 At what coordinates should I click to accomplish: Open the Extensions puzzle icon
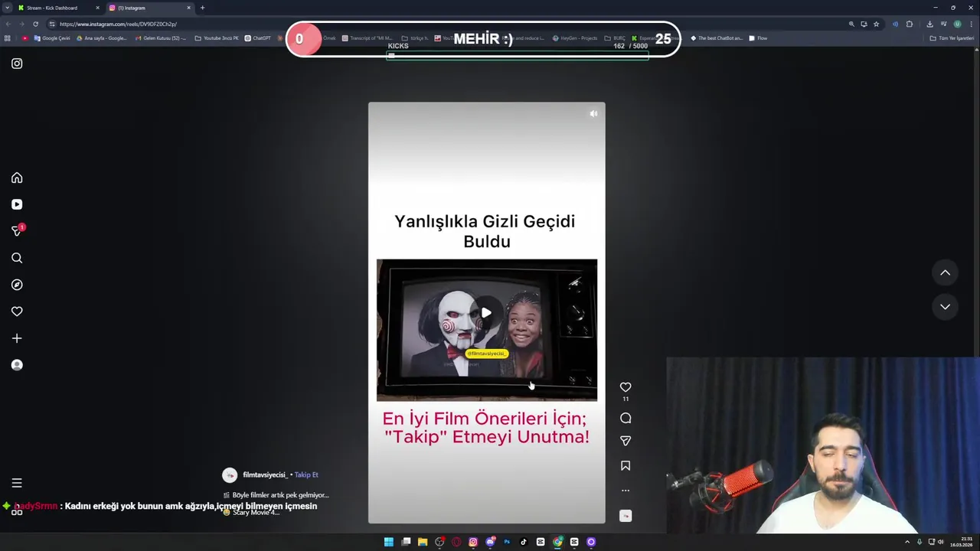click(910, 24)
